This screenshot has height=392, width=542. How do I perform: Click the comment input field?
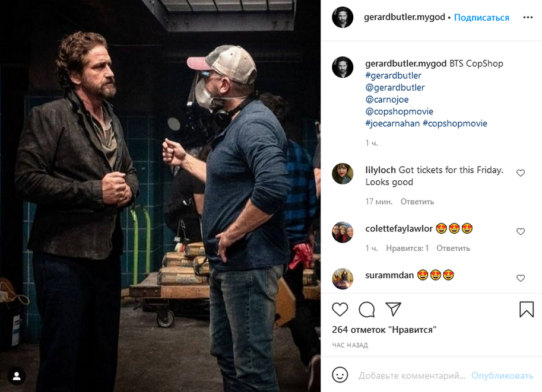pyautogui.click(x=411, y=376)
